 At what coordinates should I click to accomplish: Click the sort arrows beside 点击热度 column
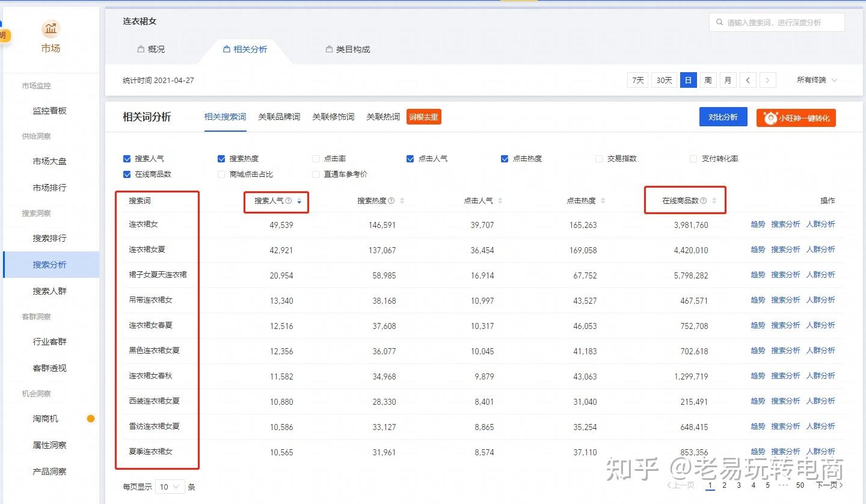pos(602,201)
